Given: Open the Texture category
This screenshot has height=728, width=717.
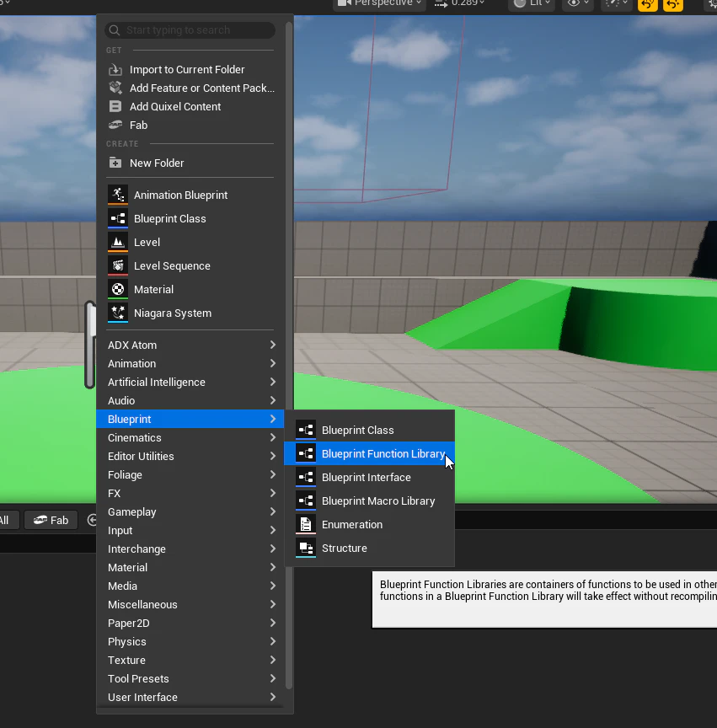Looking at the screenshot, I should point(190,661).
